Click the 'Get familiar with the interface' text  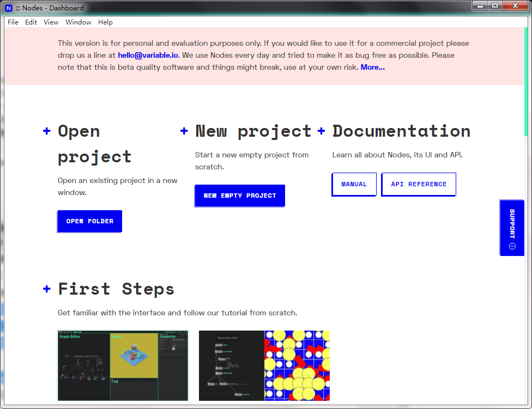click(178, 313)
